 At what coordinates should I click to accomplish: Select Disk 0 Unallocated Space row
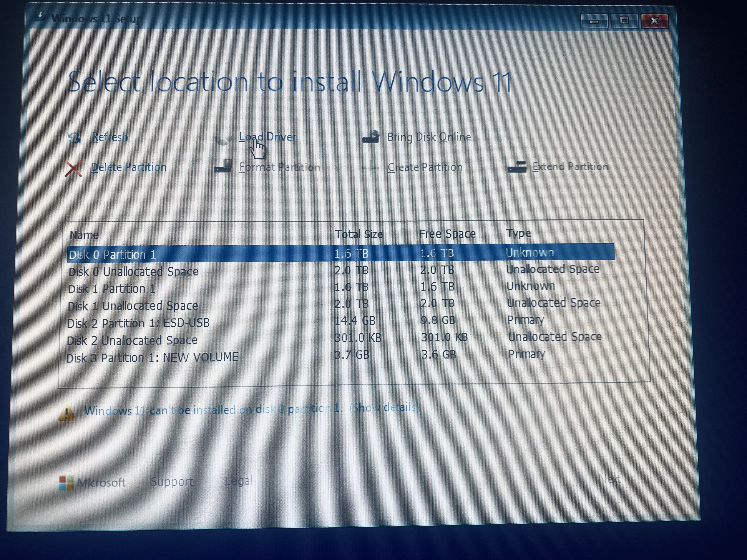pyautogui.click(x=341, y=271)
